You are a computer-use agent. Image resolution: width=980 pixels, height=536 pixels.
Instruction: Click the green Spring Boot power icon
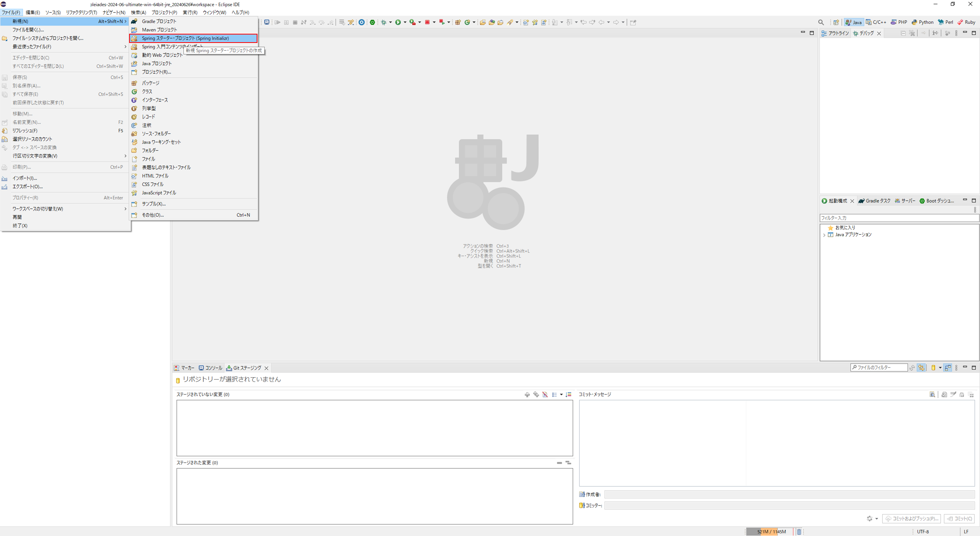(x=372, y=22)
